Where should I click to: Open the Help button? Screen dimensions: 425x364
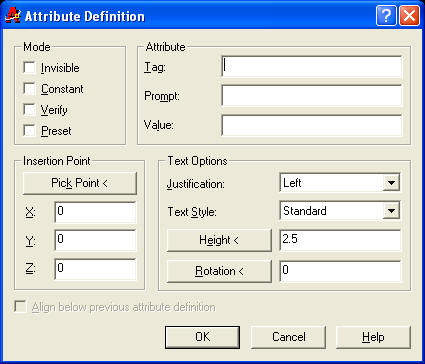[373, 337]
